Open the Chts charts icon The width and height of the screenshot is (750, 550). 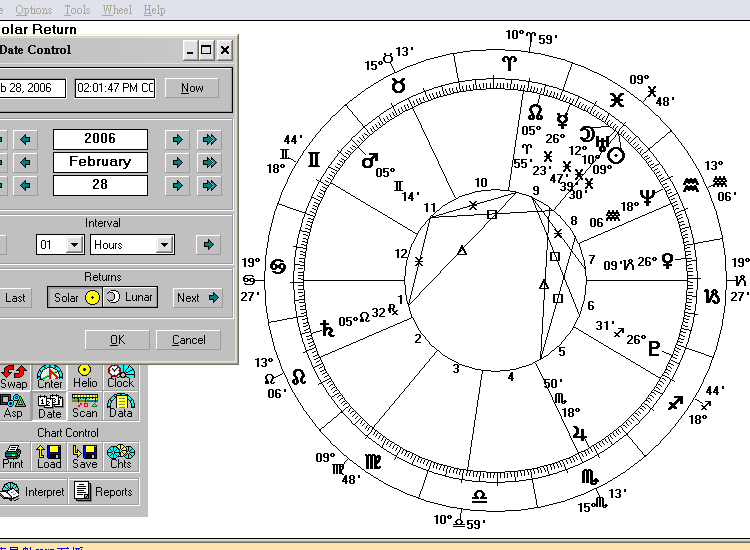point(120,457)
